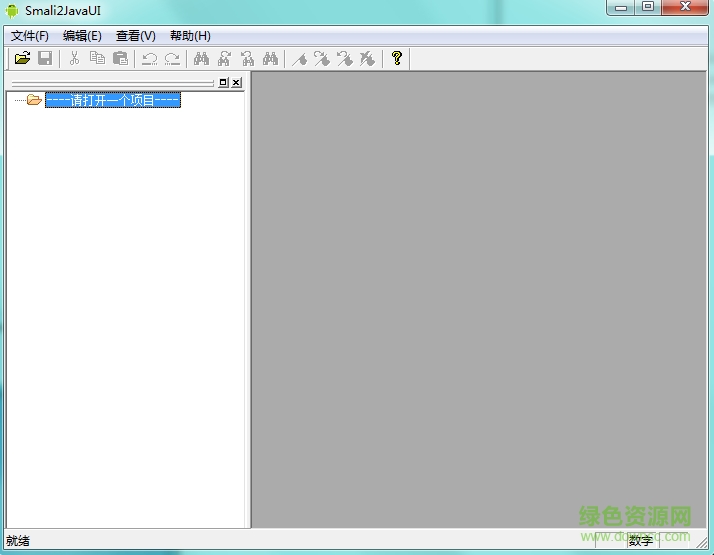Minimize the Smali2JavaUI window
The width and height of the screenshot is (714, 555).
pyautogui.click(x=621, y=7)
